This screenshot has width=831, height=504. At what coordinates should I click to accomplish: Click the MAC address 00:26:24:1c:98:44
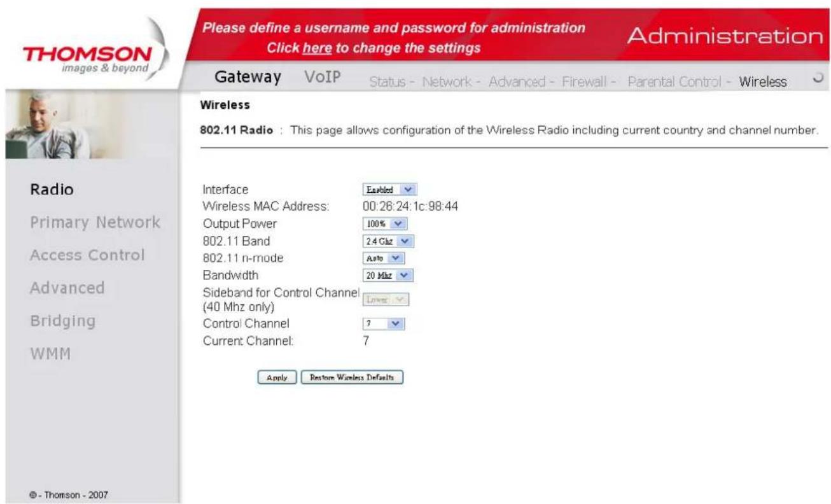click(410, 207)
